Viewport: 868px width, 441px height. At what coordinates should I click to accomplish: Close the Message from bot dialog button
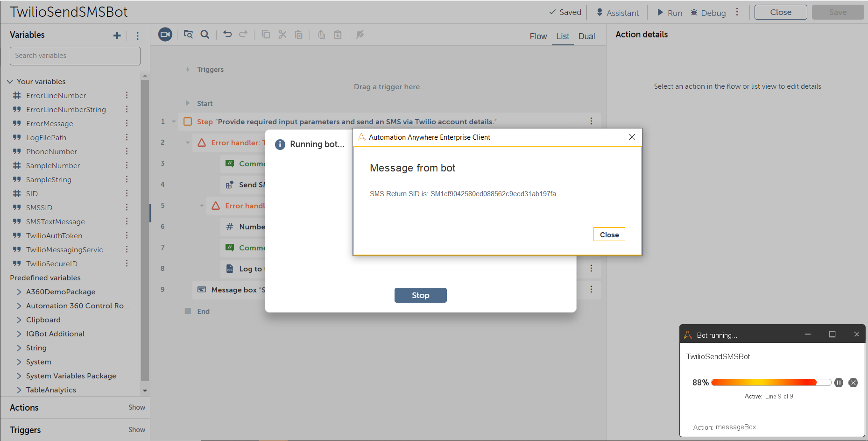(609, 235)
